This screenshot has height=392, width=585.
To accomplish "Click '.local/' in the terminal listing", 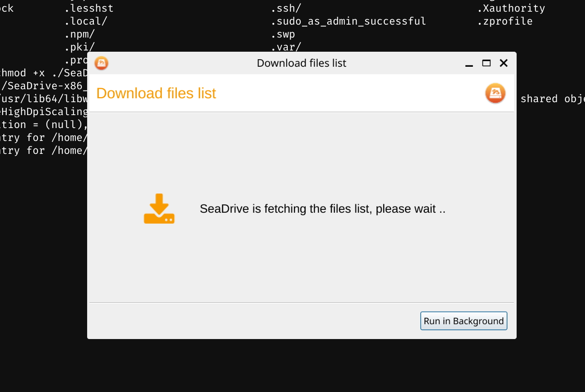I will (x=86, y=21).
